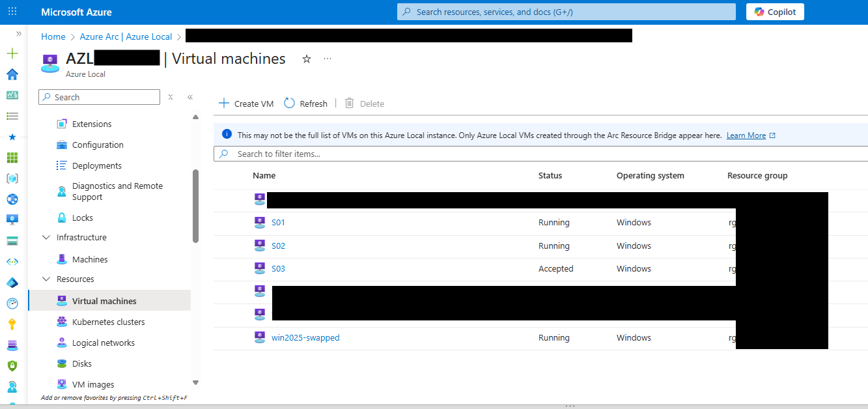Open Copilot

point(775,12)
